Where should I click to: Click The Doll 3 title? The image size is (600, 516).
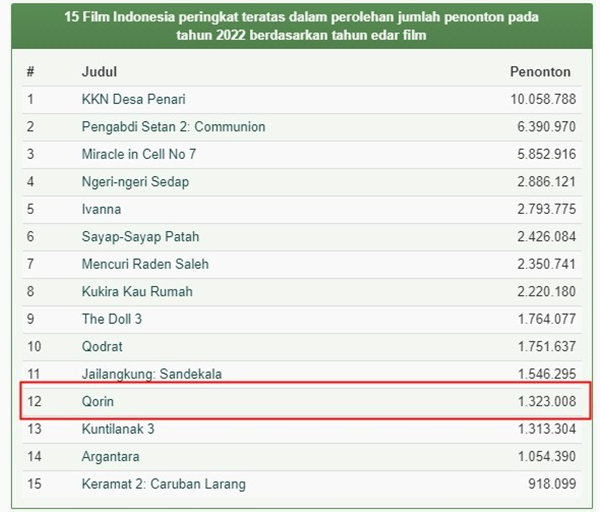click(112, 319)
